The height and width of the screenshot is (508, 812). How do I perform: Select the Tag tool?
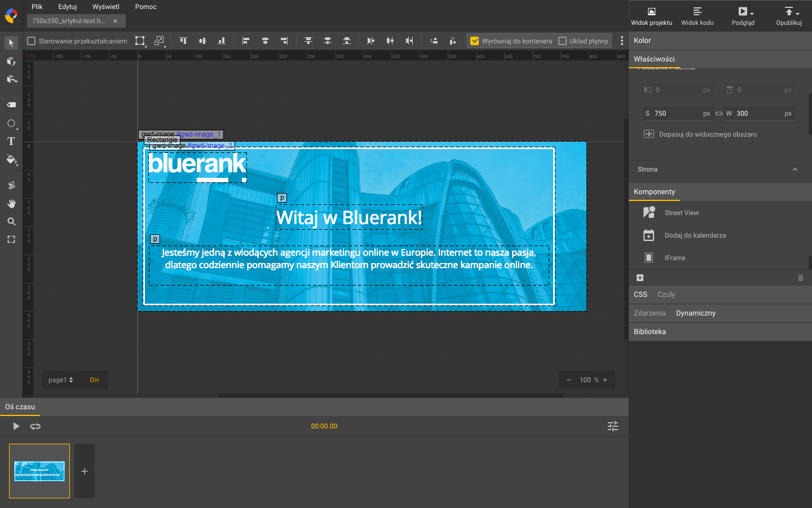tap(11, 104)
